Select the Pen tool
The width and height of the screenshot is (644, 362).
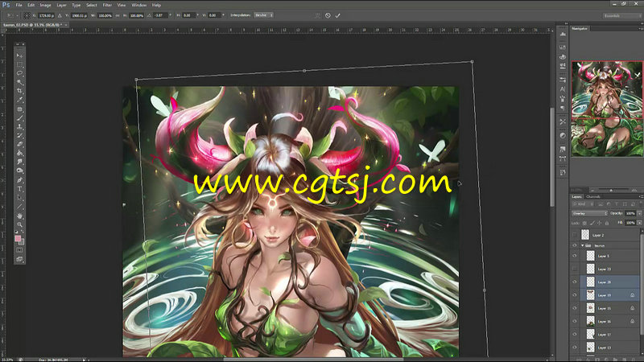(19, 179)
